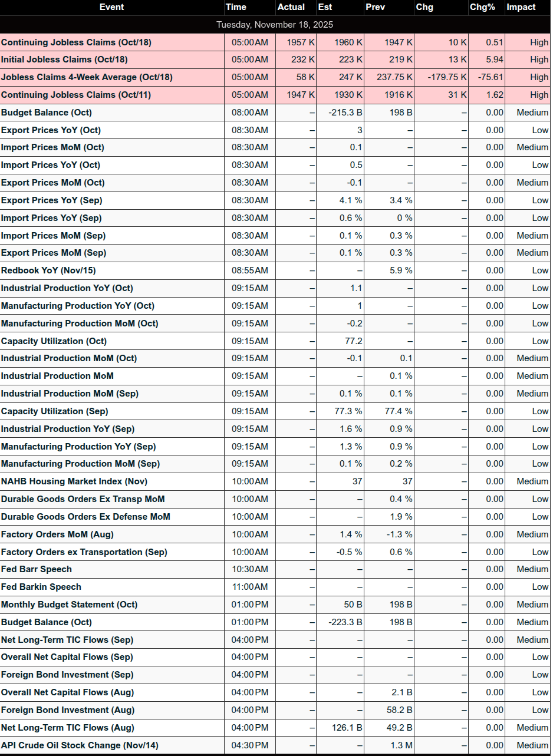Click Durable Goods Orders Ex Defense MoM
This screenshot has width=553, height=756.
(x=85, y=517)
